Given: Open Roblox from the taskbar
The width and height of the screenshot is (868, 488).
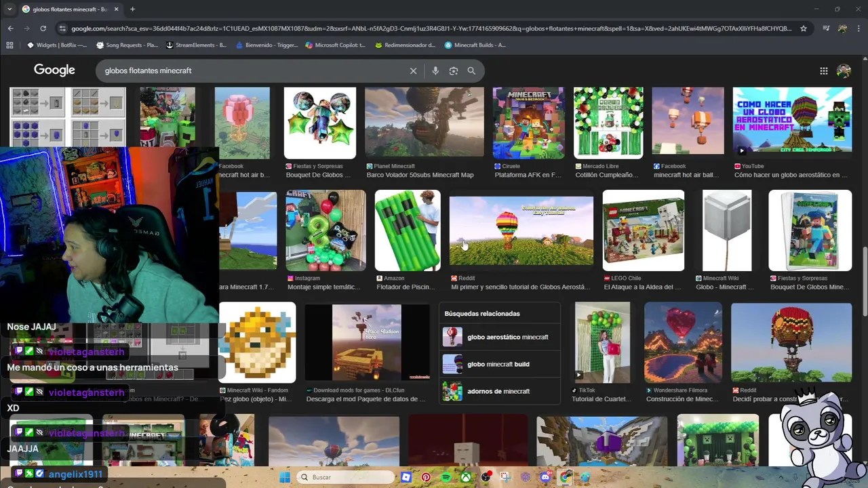Looking at the screenshot, I should 406,477.
